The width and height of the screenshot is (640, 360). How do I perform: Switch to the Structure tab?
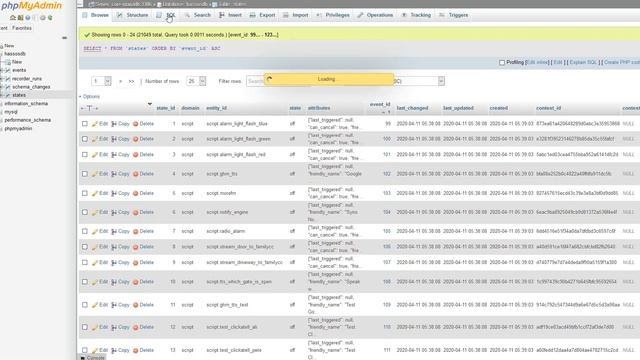[x=133, y=15]
